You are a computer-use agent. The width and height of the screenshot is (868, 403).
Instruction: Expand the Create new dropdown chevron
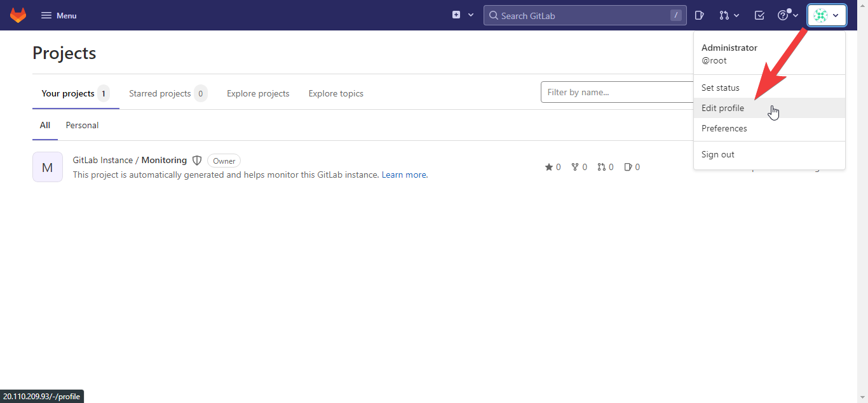click(471, 15)
